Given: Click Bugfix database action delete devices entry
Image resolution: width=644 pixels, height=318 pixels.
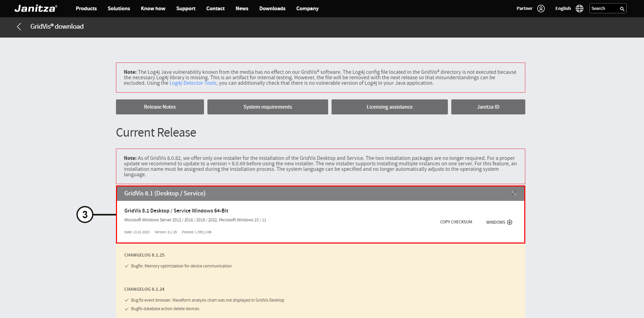Looking at the screenshot, I should 165,309.
